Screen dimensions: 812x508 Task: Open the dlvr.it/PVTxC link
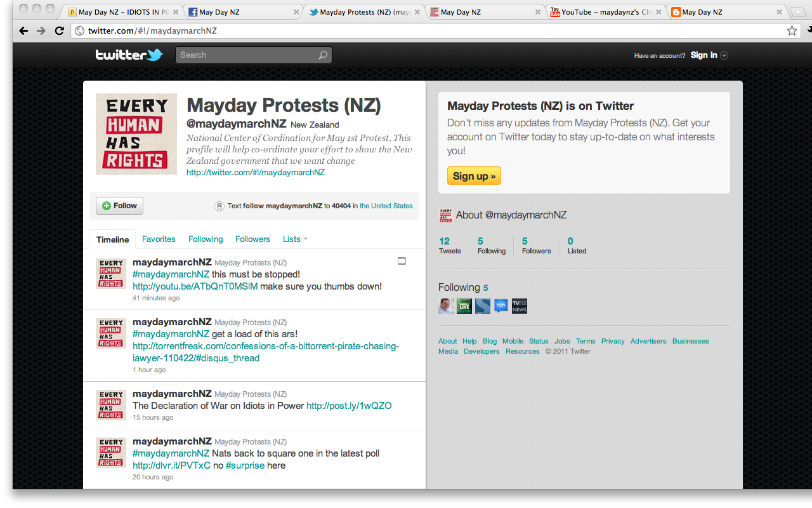(171, 465)
